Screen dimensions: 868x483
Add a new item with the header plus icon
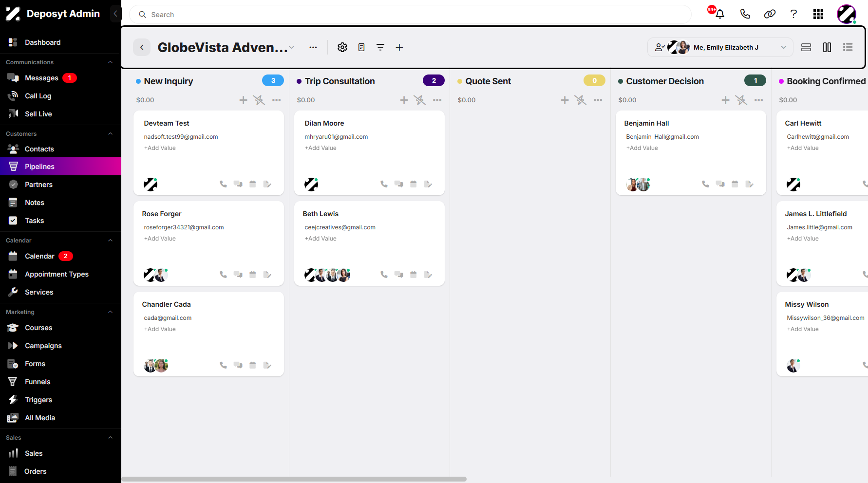coord(399,47)
